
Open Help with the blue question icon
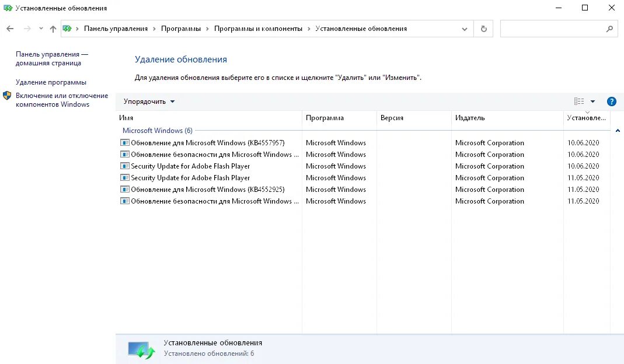(612, 101)
